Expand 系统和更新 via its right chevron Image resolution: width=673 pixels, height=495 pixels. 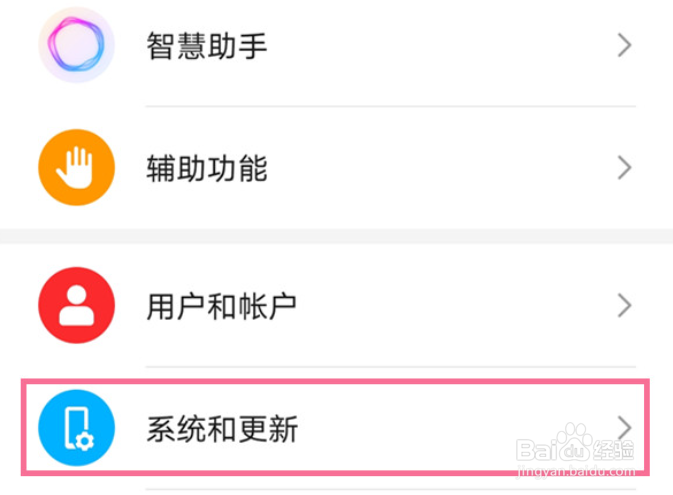coord(624,428)
